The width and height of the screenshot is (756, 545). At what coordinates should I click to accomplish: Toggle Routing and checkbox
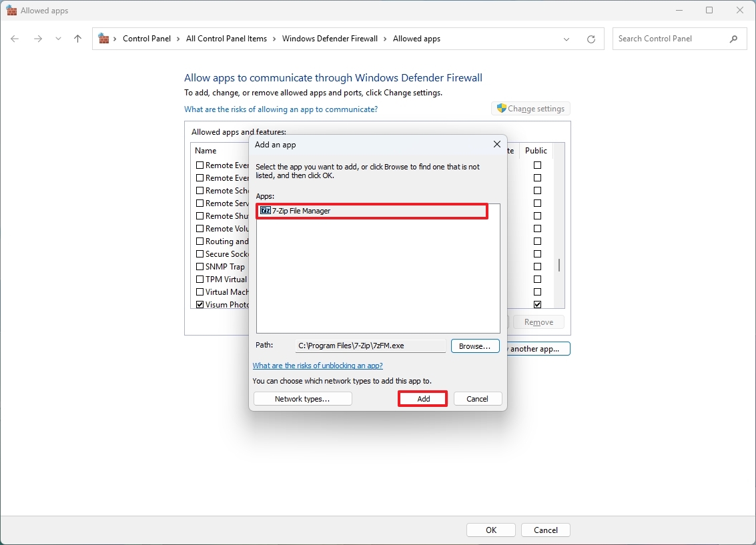pyautogui.click(x=200, y=241)
